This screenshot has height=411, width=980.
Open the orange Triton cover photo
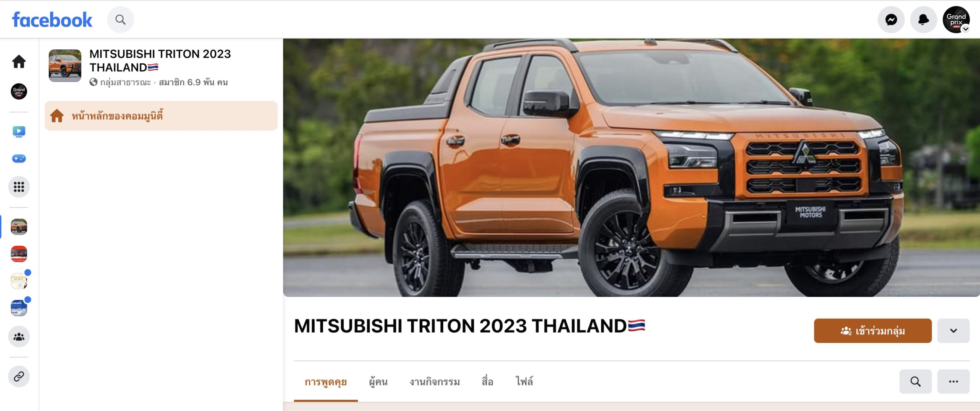tap(631, 168)
